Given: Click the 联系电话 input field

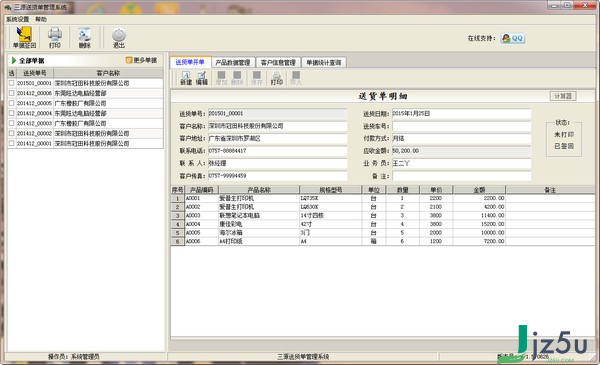Looking at the screenshot, I should (x=277, y=151).
